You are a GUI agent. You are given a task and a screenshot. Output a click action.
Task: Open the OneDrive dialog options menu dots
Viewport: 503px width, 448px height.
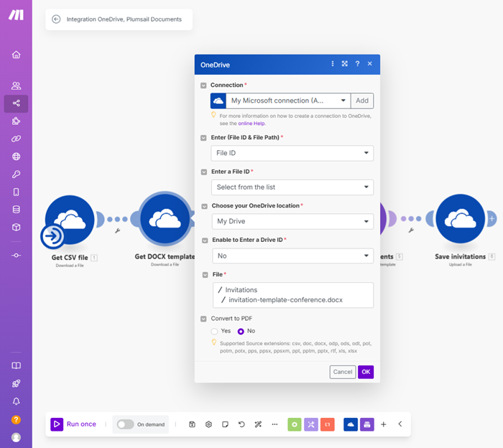333,64
